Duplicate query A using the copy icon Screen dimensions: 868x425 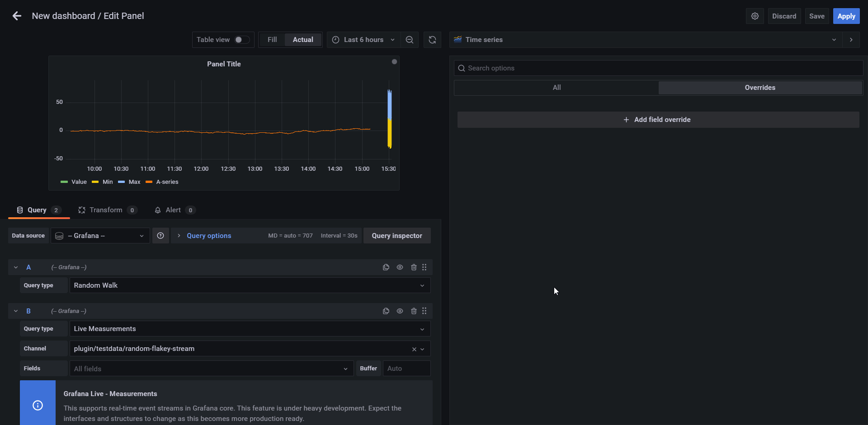386,267
